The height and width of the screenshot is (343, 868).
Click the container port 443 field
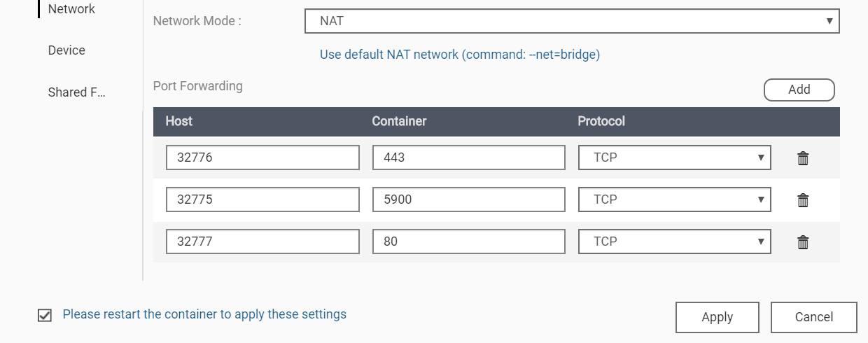tap(468, 158)
